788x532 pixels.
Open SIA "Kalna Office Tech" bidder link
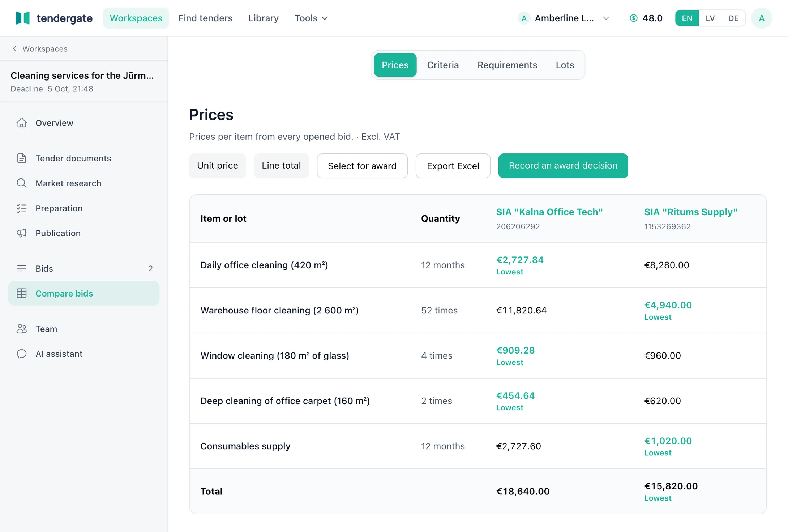click(549, 212)
